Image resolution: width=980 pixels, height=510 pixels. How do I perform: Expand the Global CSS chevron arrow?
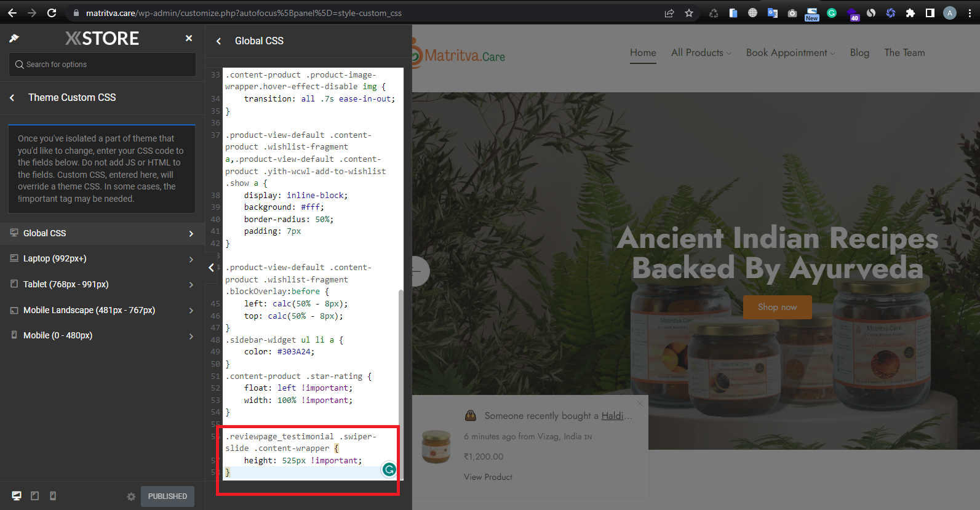click(x=191, y=234)
